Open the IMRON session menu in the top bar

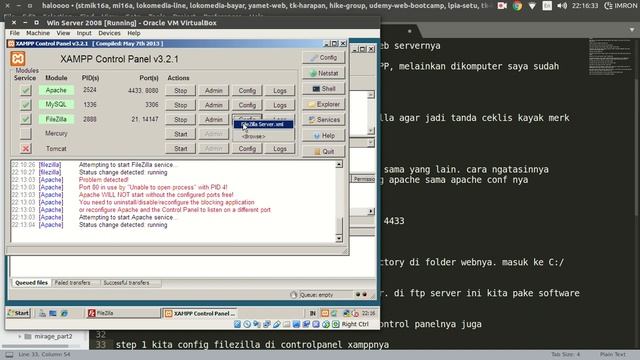[x=621, y=6]
